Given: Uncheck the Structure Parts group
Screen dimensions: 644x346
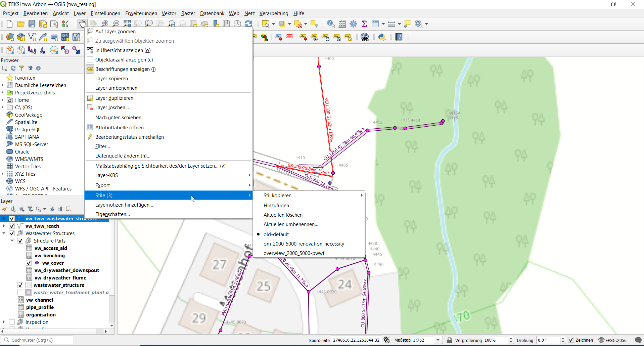Looking at the screenshot, I should click(x=20, y=241).
